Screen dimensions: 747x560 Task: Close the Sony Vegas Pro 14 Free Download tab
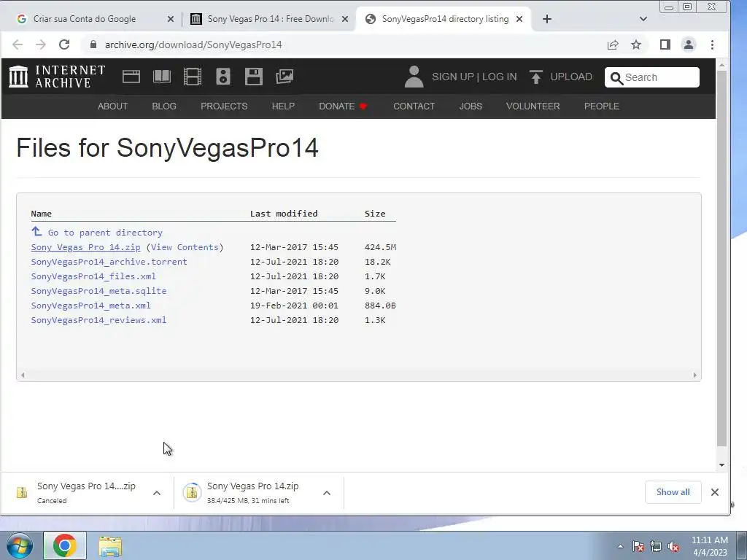[x=345, y=19]
